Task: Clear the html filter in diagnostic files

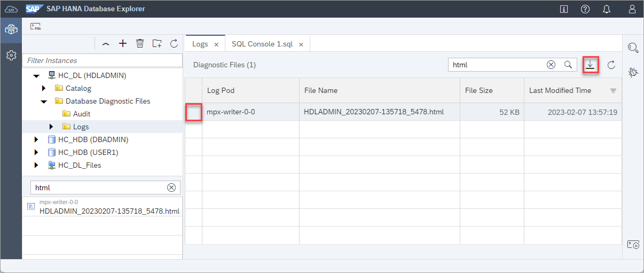Action: [551, 65]
